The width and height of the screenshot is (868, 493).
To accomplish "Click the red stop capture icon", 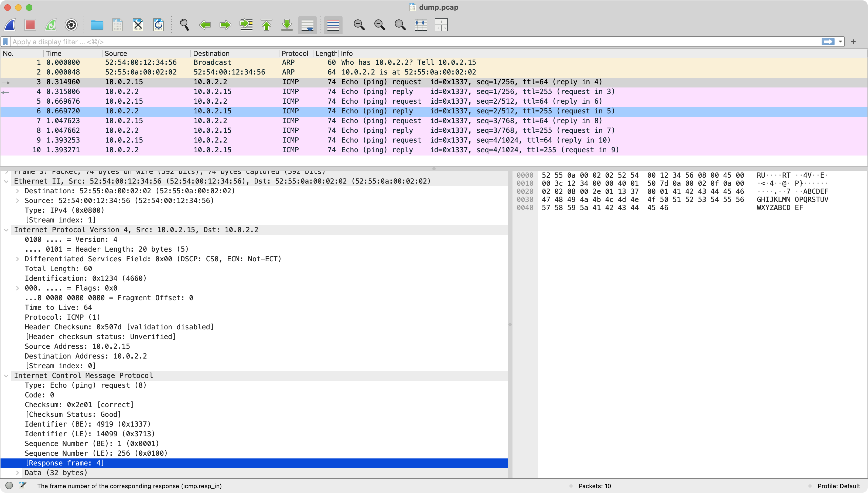I will [30, 25].
